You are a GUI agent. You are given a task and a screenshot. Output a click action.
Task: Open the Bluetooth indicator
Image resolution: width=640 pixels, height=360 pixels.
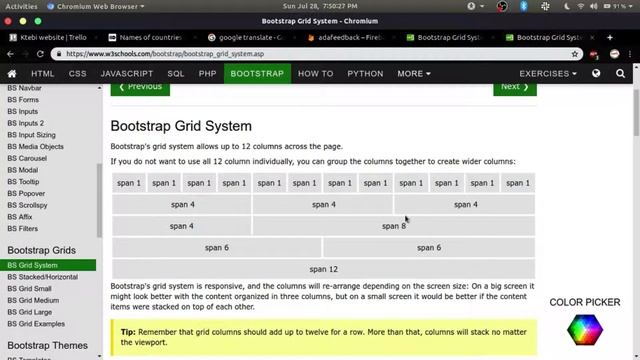(x=524, y=6)
